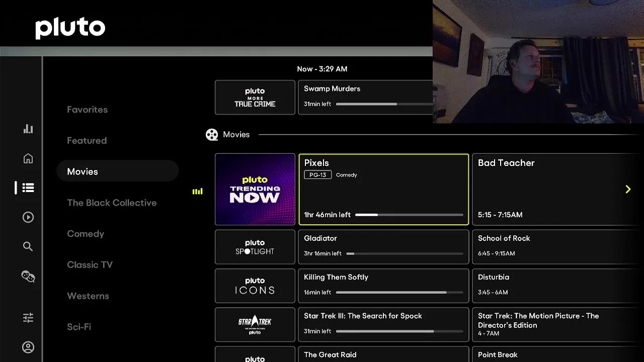Viewport: 644px width, 362px height.
Task: Select Swamp Murders program
Action: point(366,98)
